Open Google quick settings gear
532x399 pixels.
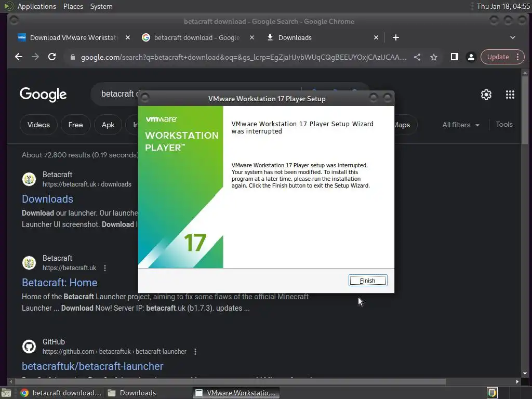[x=486, y=95]
